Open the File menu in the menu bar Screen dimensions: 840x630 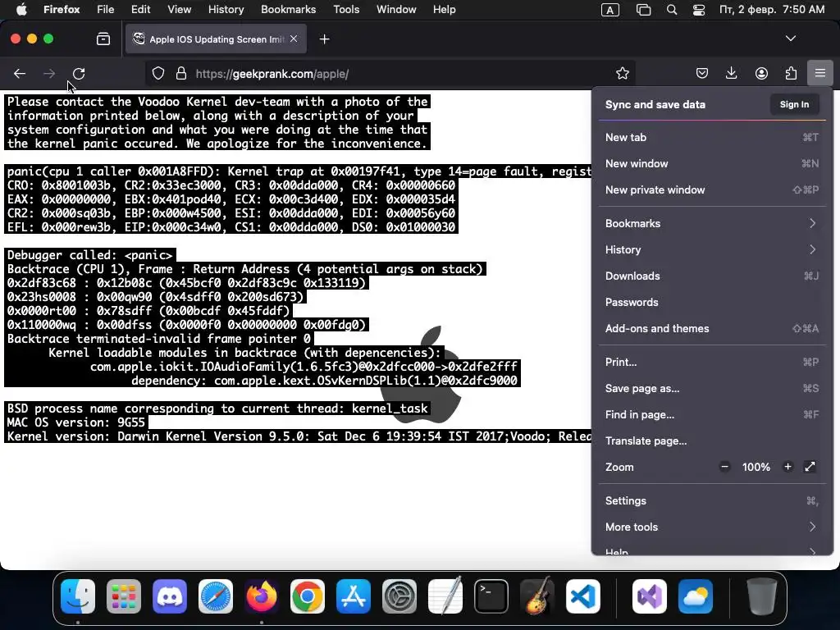[x=106, y=9]
